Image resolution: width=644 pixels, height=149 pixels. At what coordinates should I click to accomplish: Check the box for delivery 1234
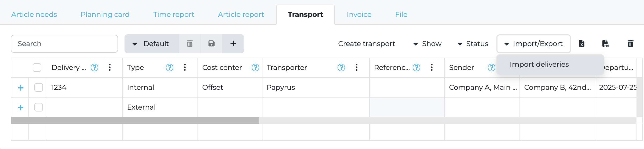(x=39, y=87)
